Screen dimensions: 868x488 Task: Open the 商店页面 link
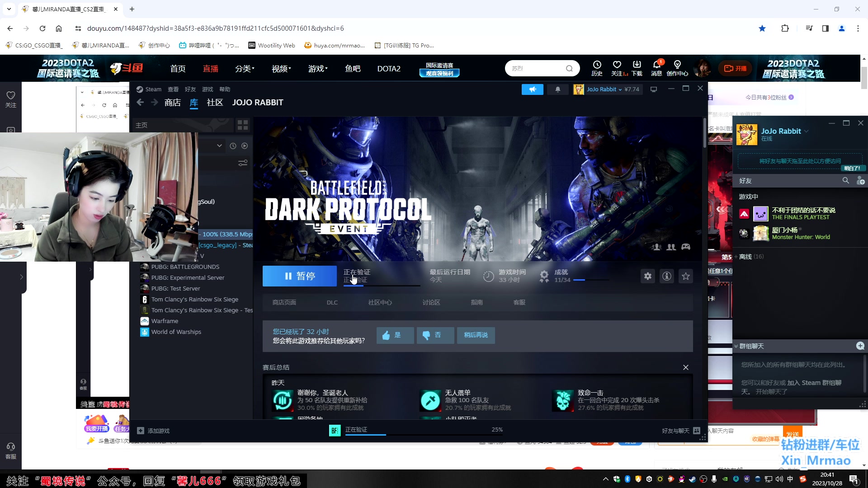pyautogui.click(x=284, y=303)
